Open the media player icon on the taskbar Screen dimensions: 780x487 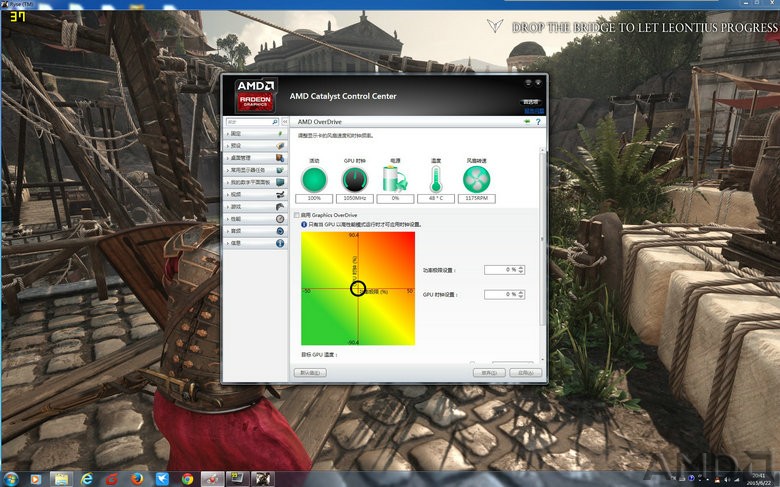(x=35, y=479)
